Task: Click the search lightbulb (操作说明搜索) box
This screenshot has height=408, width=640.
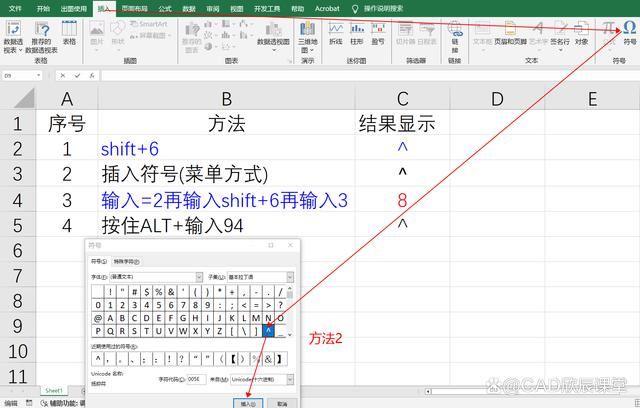Action: [378, 8]
